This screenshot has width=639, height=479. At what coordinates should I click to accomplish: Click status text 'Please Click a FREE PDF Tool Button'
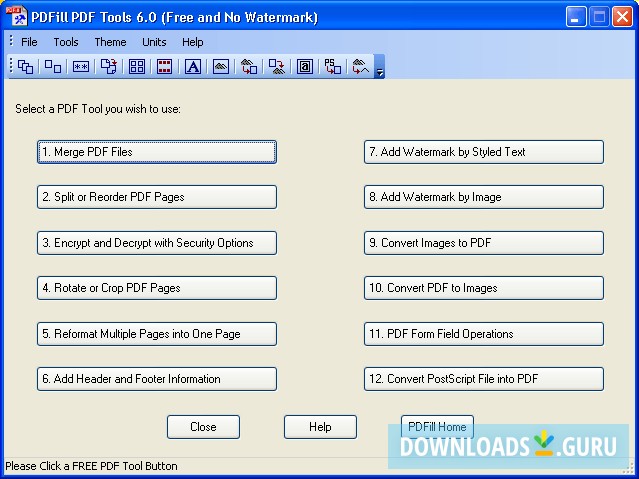coord(91,466)
